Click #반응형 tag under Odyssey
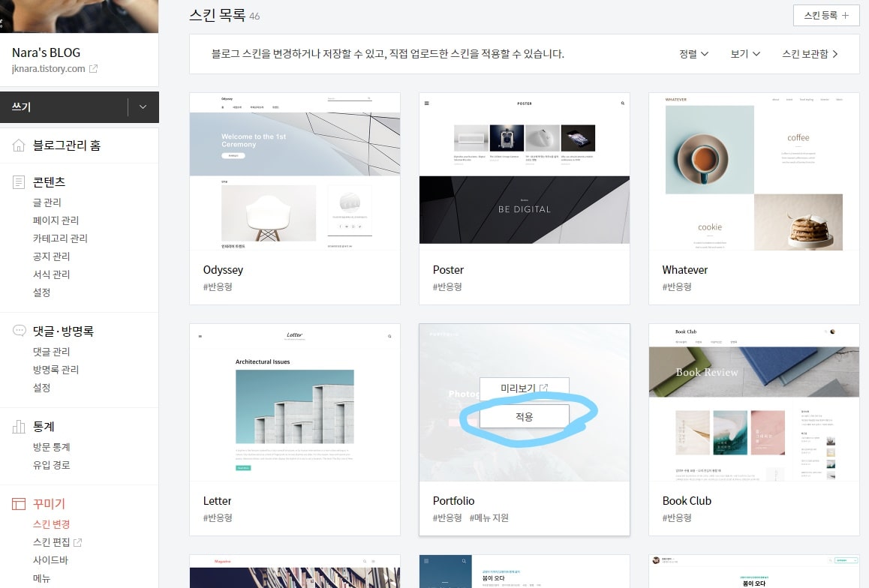869x588 pixels. click(x=218, y=286)
